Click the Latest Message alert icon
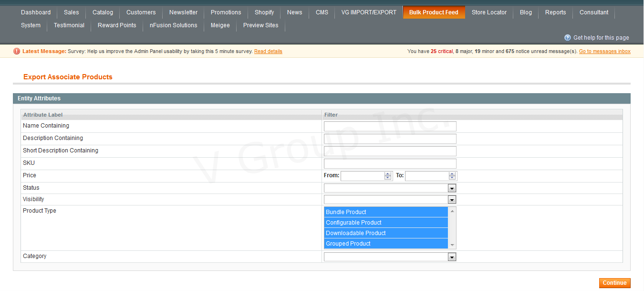Viewport: 644px width, 291px height. point(17,51)
